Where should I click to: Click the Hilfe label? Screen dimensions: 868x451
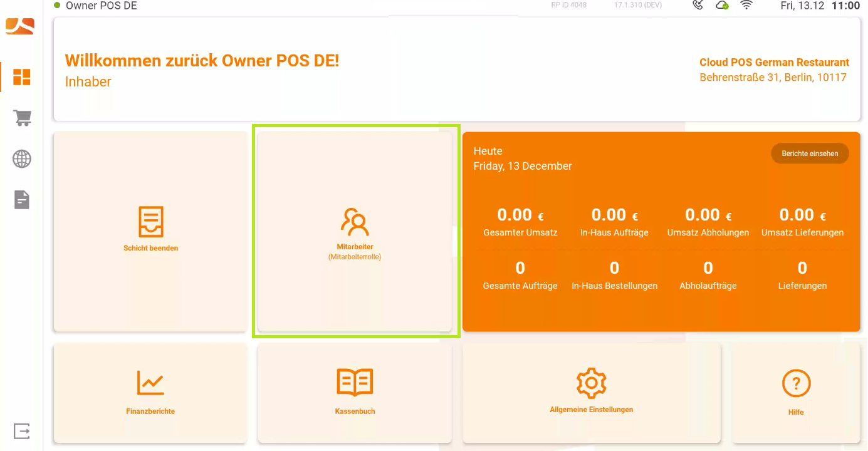(x=796, y=412)
